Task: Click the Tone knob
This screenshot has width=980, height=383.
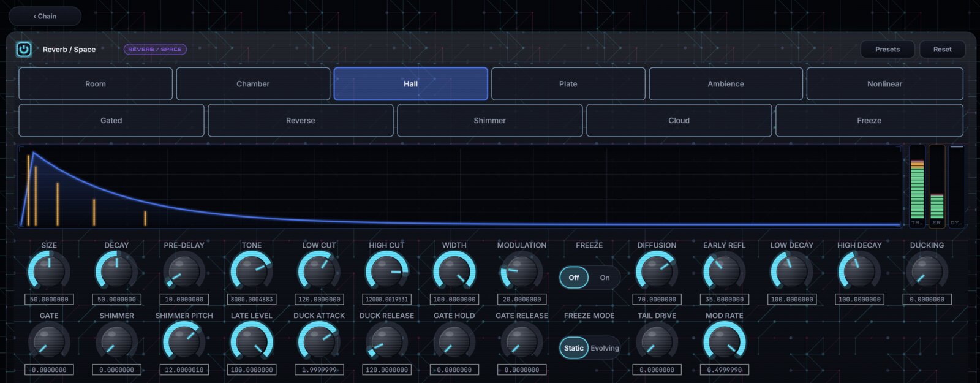Action: tap(252, 271)
